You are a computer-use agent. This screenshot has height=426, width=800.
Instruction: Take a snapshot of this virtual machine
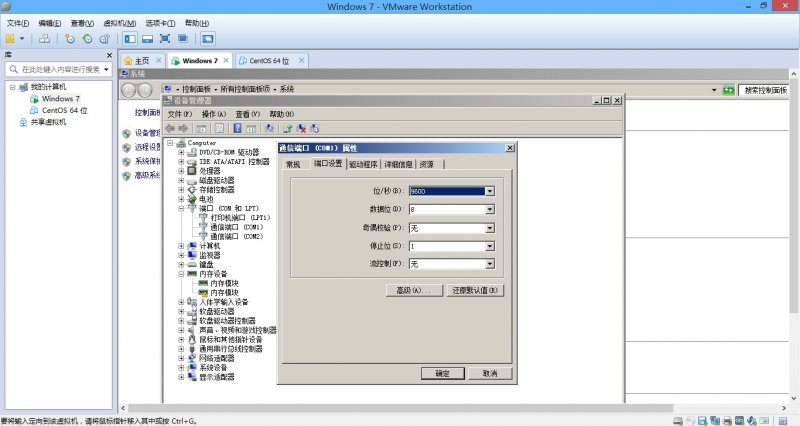click(70, 39)
